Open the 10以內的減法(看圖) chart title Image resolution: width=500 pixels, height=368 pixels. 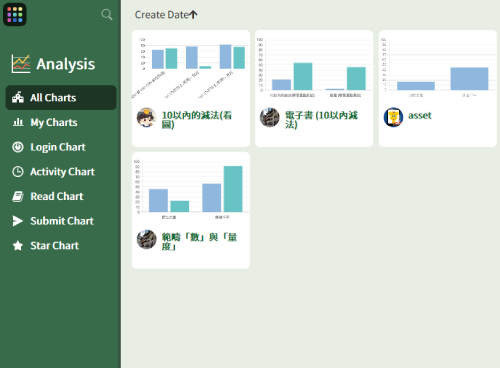(x=197, y=120)
